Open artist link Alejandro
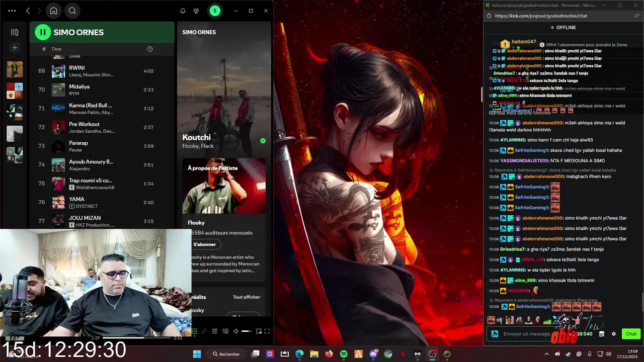This screenshot has width=644, height=362. click(79, 169)
